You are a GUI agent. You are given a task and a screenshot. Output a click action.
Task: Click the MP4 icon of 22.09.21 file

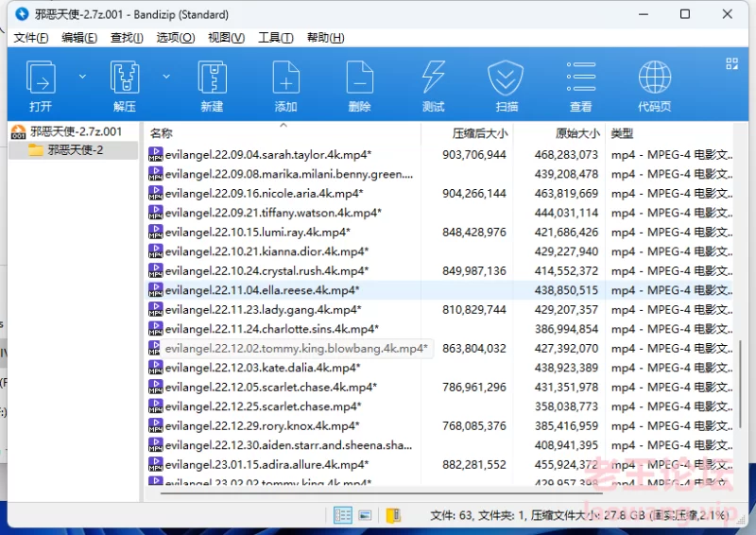[x=155, y=213]
